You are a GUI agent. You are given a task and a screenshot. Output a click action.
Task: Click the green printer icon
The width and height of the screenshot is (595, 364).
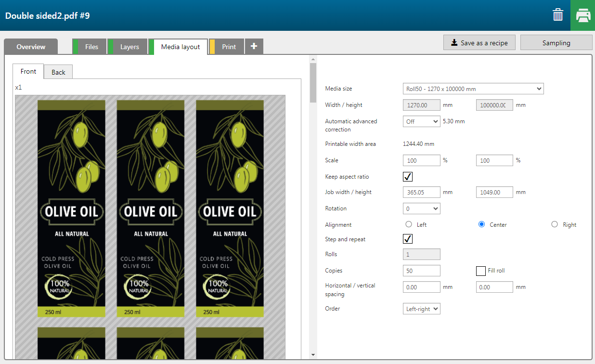(x=583, y=15)
